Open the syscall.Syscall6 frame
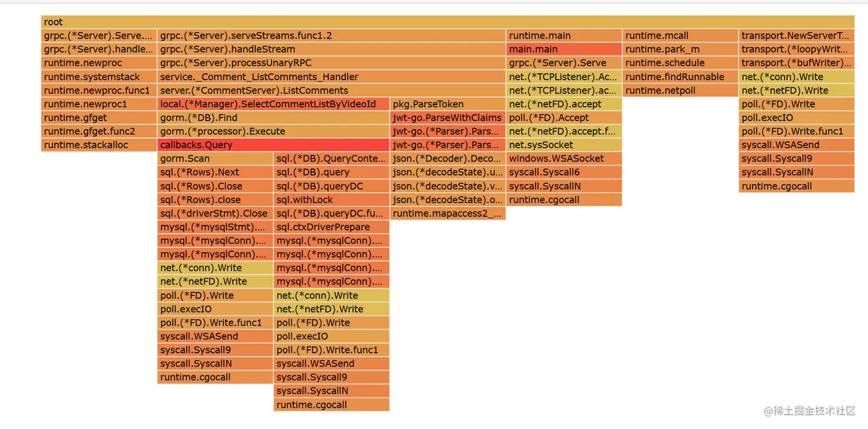The height and width of the screenshot is (429, 868). pyautogui.click(x=564, y=173)
